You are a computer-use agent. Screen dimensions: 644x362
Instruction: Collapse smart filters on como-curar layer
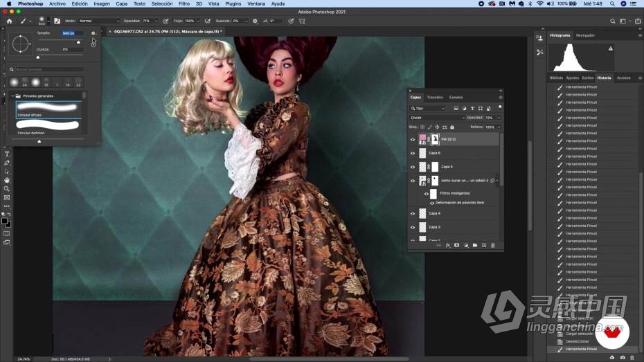point(497,181)
